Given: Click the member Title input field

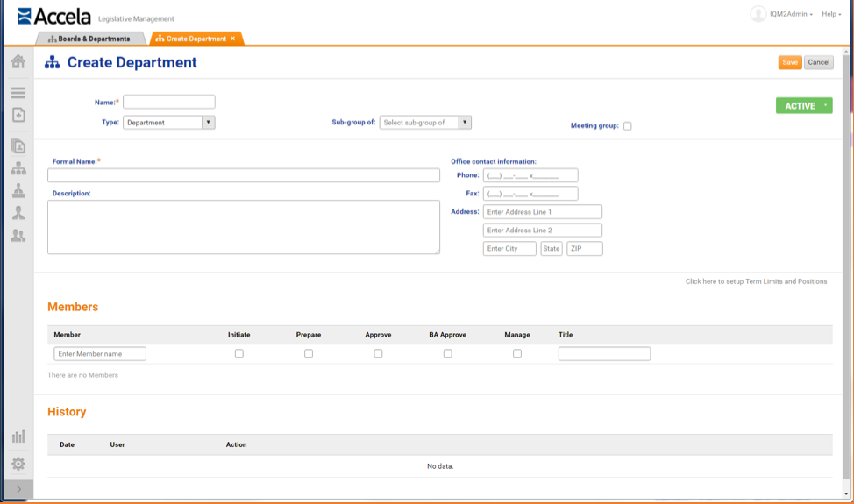Looking at the screenshot, I should [x=605, y=354].
